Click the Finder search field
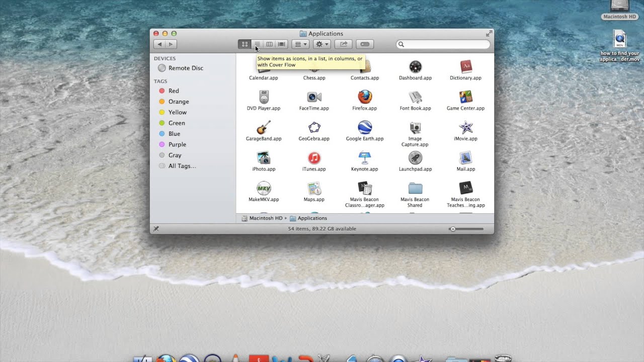 [x=443, y=44]
